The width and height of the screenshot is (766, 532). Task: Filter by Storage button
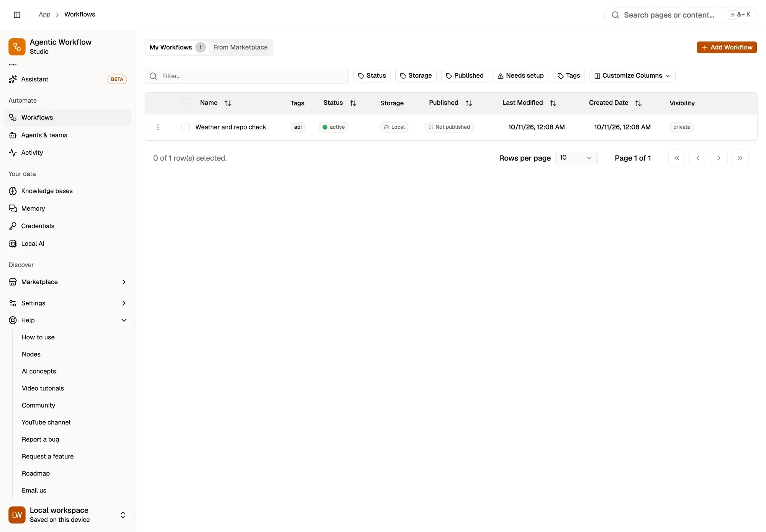(x=416, y=76)
